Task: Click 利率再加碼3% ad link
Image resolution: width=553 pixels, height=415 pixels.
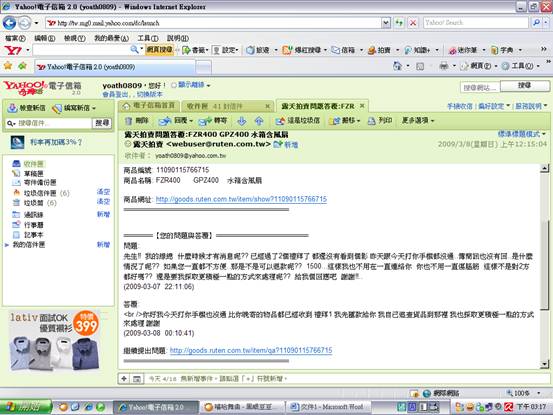Action: point(56,142)
